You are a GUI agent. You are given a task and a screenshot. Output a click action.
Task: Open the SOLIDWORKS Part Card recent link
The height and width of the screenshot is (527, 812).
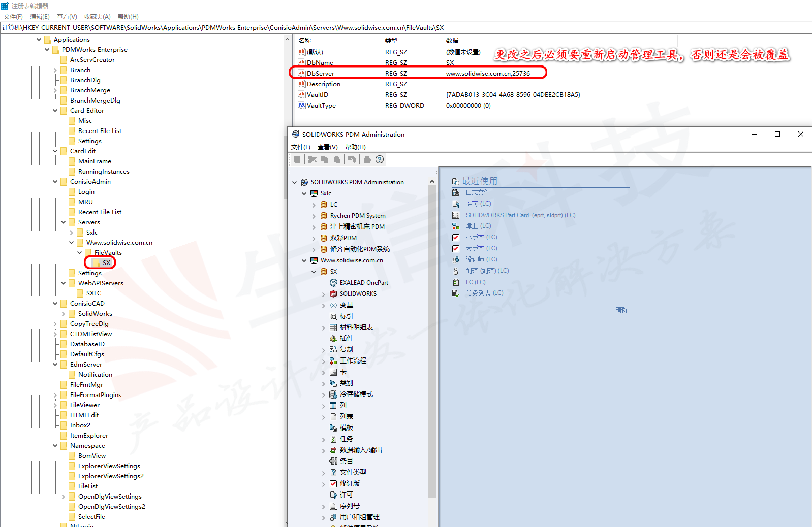521,215
